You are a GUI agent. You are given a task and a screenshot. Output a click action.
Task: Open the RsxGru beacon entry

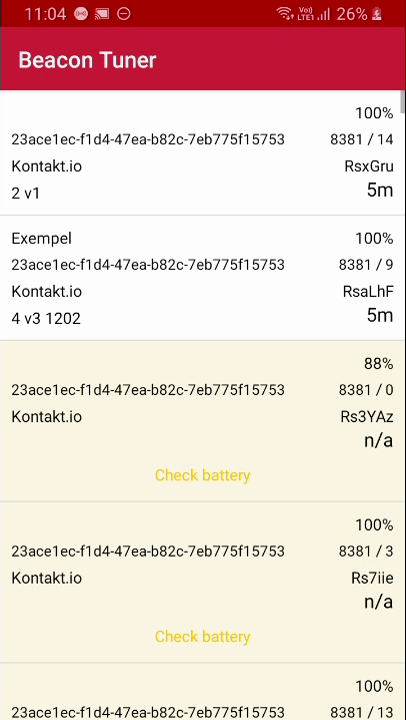coord(202,153)
